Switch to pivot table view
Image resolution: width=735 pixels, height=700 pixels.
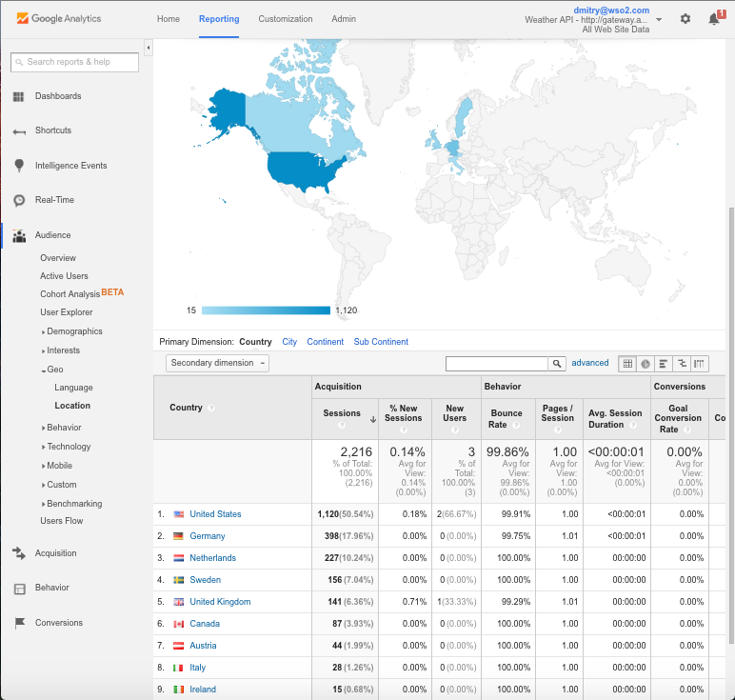(x=700, y=364)
